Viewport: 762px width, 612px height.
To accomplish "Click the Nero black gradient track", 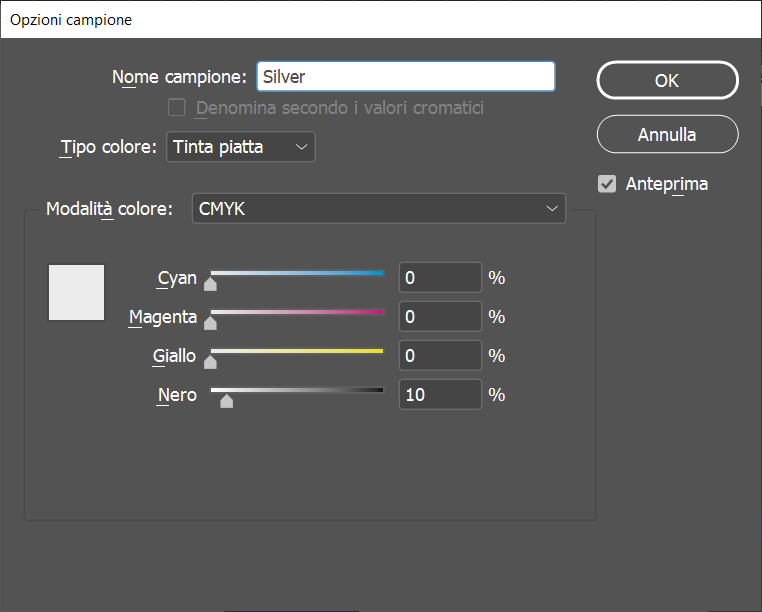I will [297, 390].
